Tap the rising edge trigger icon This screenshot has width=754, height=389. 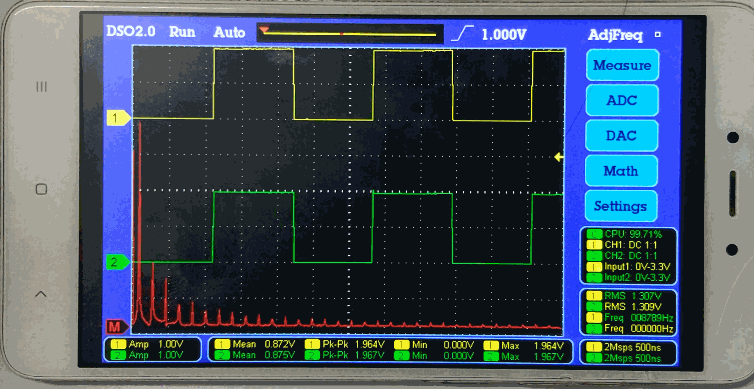[463, 34]
